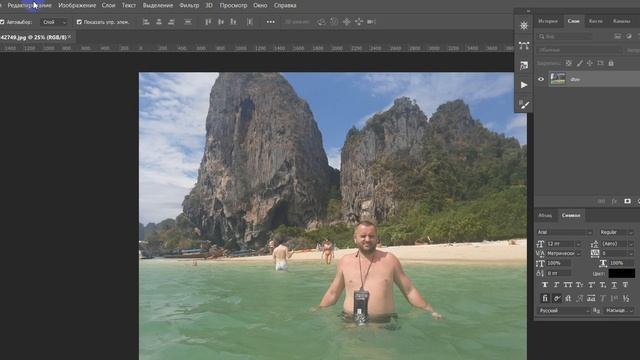Select 3D roll mode icon
Screen dimensions: 640x360
click(x=334, y=22)
